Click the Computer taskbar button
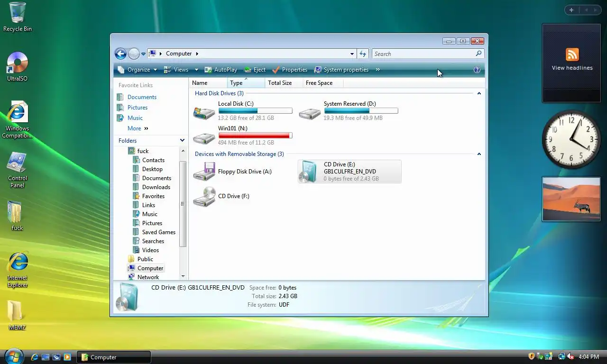The image size is (607, 364). click(114, 357)
